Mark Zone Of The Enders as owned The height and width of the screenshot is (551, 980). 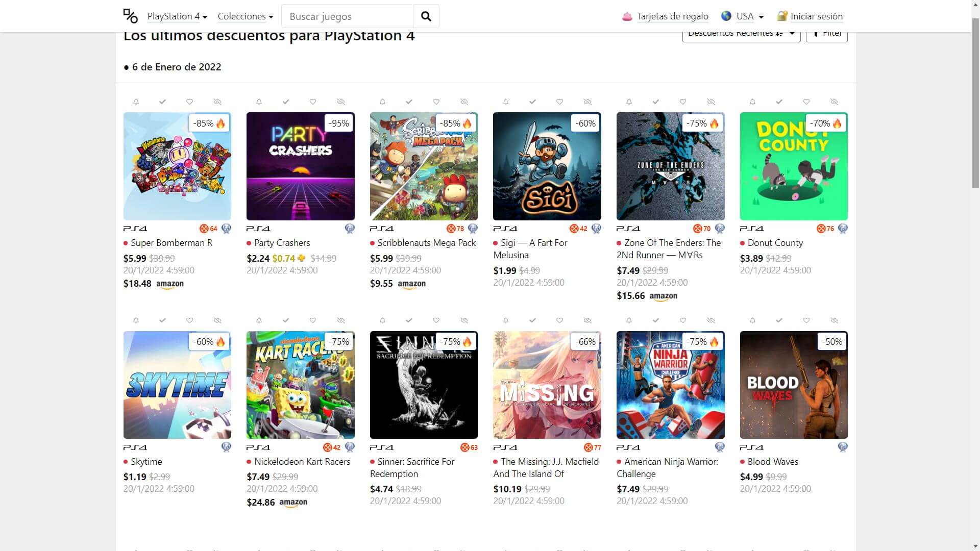point(656,102)
